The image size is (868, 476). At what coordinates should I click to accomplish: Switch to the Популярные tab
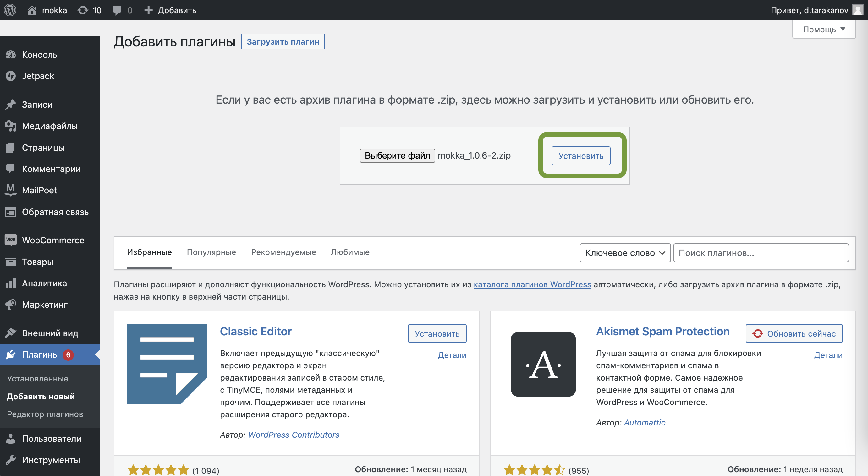211,252
